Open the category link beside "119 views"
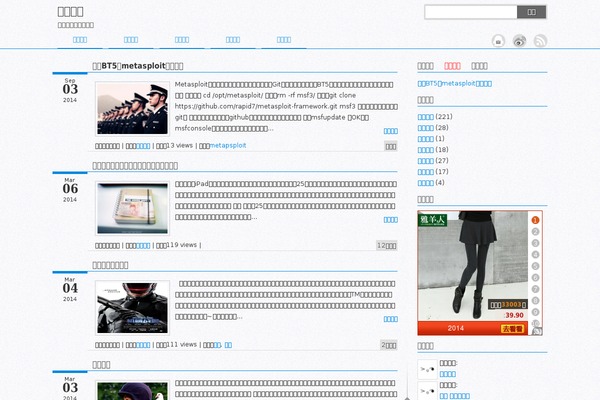The height and width of the screenshot is (400, 600). [x=143, y=245]
